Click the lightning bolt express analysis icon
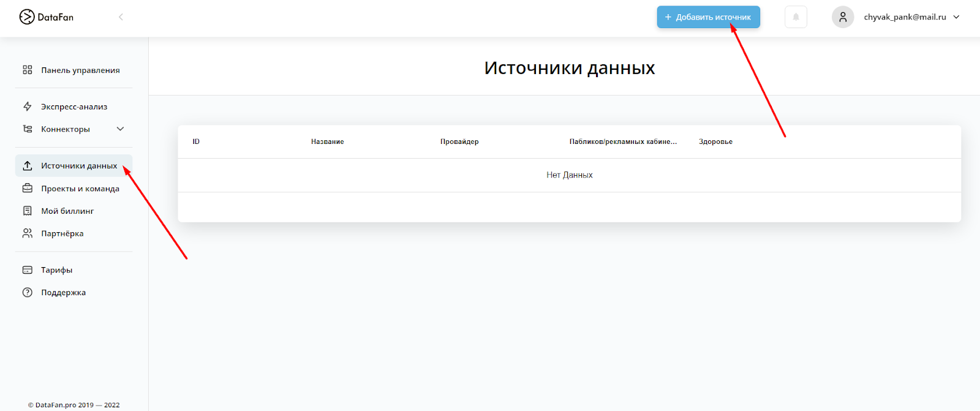Screen dimensions: 980x411 28,107
